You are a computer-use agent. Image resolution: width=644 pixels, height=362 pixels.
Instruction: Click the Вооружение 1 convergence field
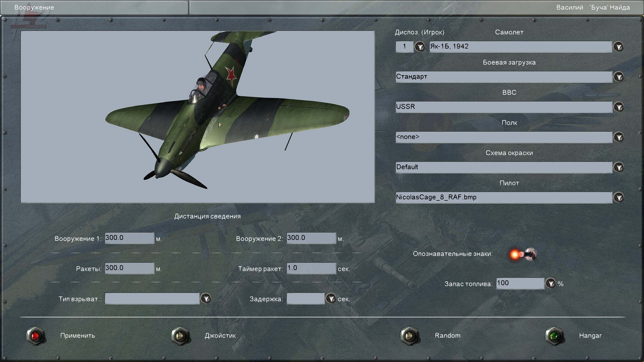pos(129,238)
